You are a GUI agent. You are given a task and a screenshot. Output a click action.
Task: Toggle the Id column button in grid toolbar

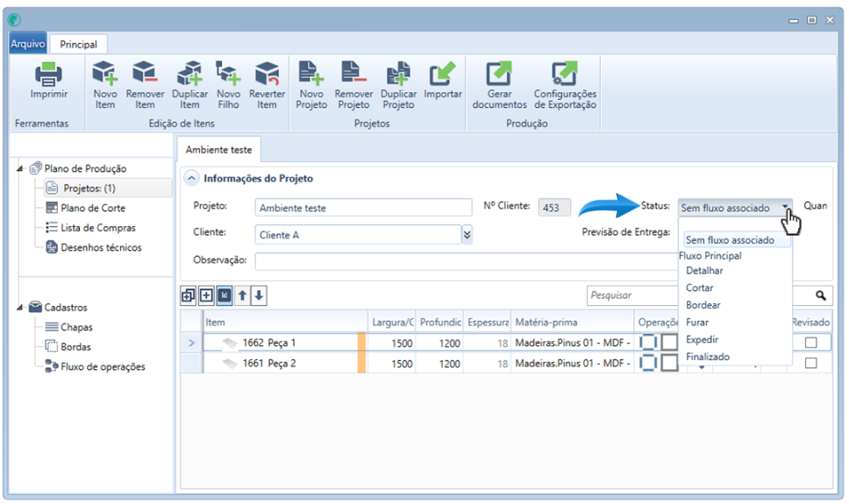pos(225,295)
